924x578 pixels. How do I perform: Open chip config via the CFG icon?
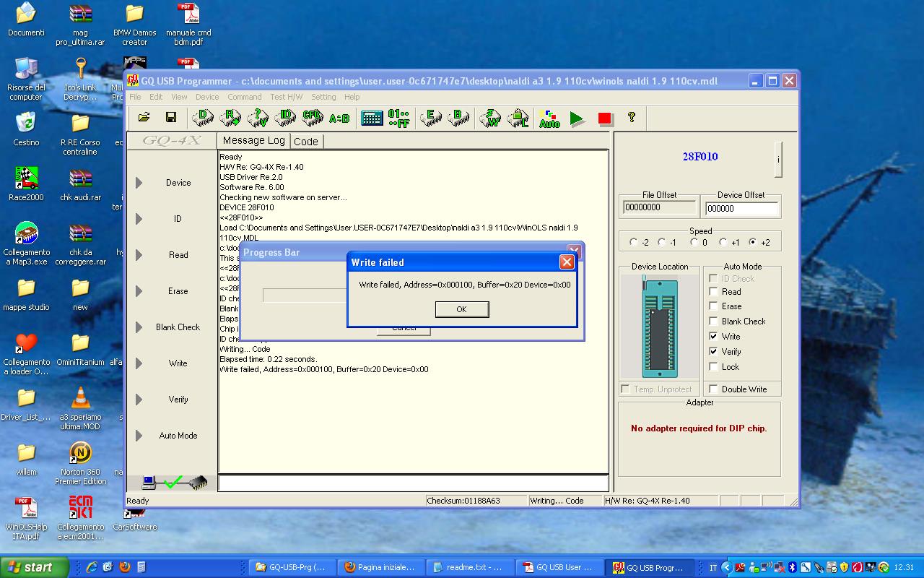(x=312, y=118)
